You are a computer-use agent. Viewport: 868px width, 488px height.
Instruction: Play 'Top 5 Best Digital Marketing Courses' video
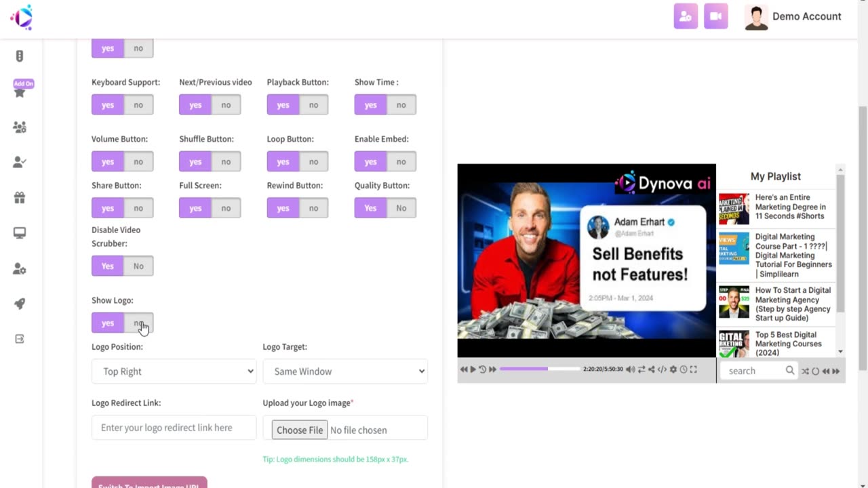776,344
